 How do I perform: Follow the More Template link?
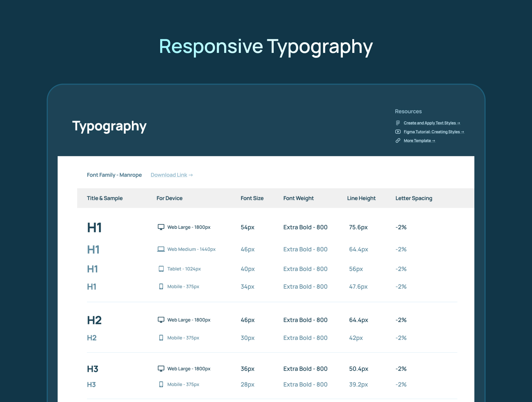click(x=419, y=141)
